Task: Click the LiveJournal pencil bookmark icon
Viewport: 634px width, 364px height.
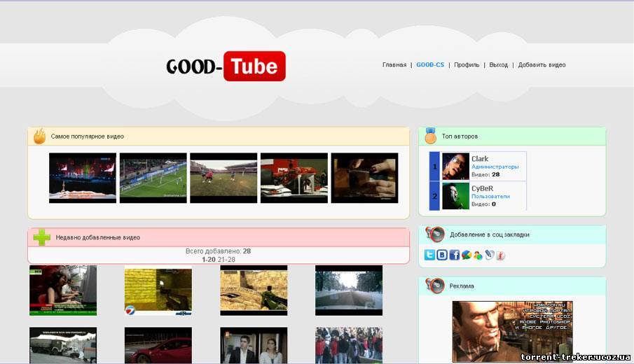Action: 490,255
